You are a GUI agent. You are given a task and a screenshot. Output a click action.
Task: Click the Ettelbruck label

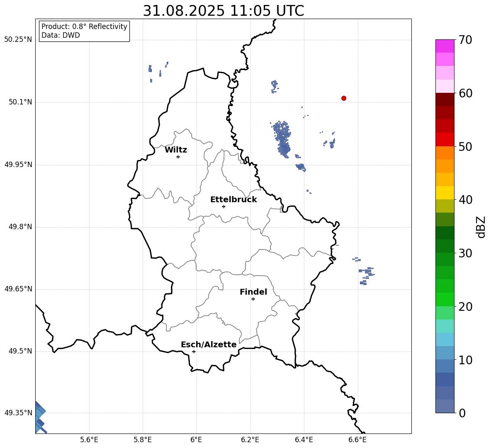[233, 200]
